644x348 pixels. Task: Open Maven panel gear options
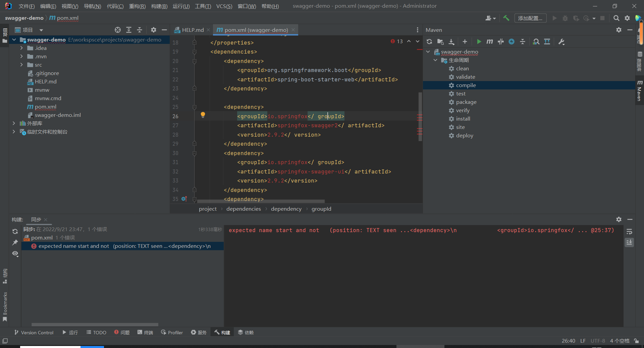coord(619,30)
